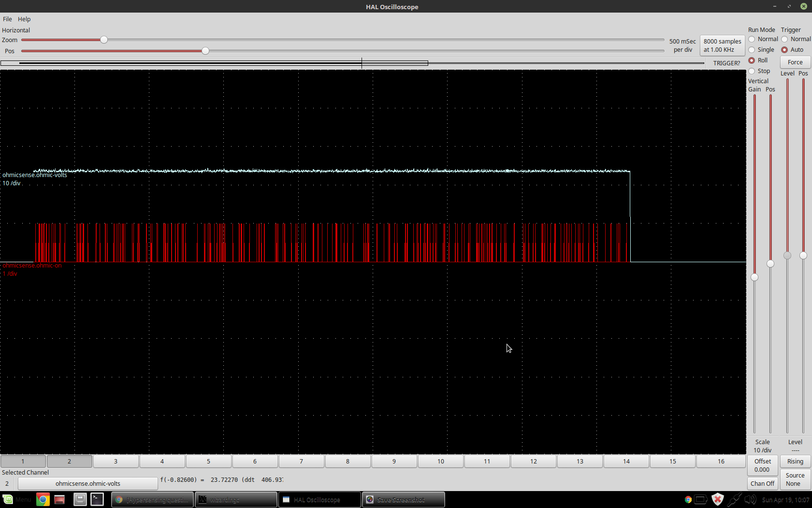Click the trigger Pos slider handle
Image resolution: width=812 pixels, height=508 pixels.
coord(803,255)
